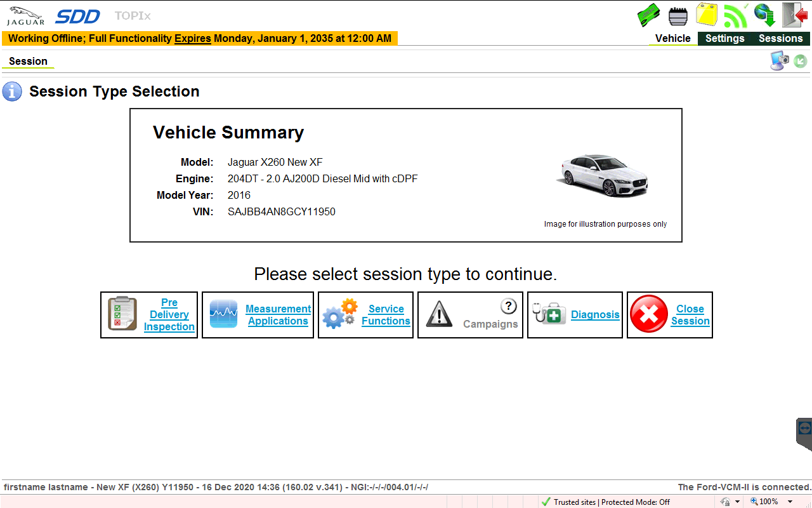The height and width of the screenshot is (508, 812).
Task: Click the blue information icon
Action: (12, 91)
